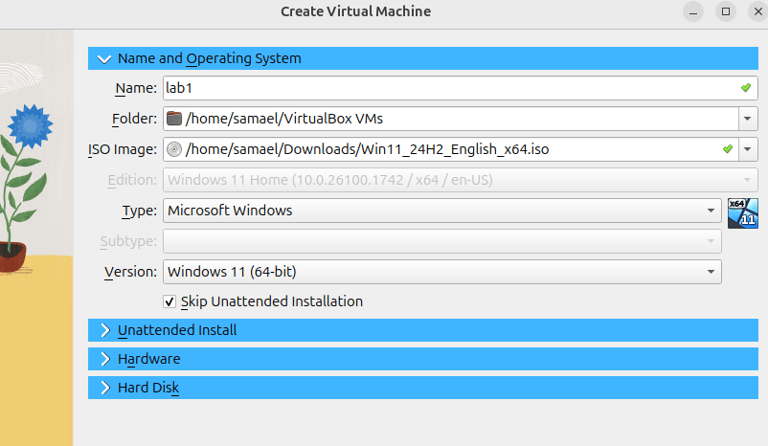Screen dimensions: 768x446
Task: Click the Windows 11 x64 OS icon
Action: [x=743, y=213]
